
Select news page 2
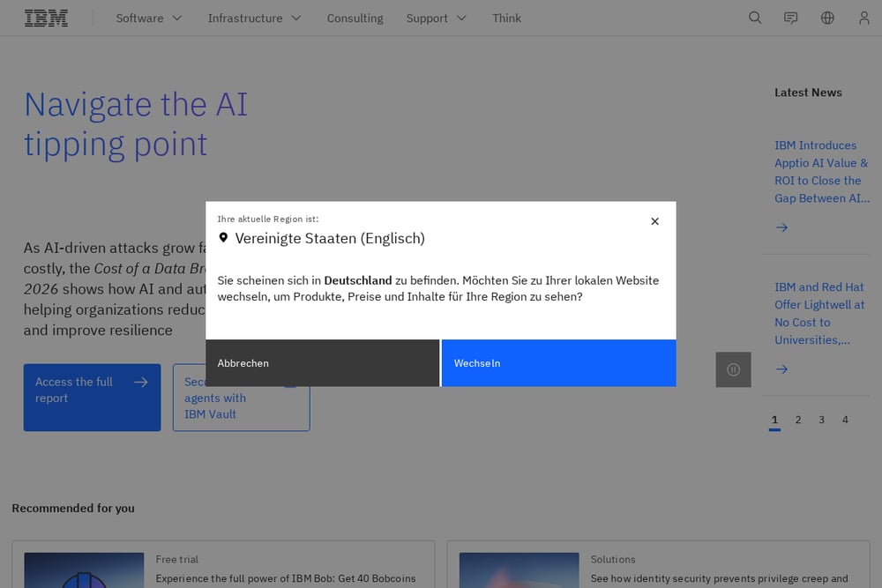(798, 420)
